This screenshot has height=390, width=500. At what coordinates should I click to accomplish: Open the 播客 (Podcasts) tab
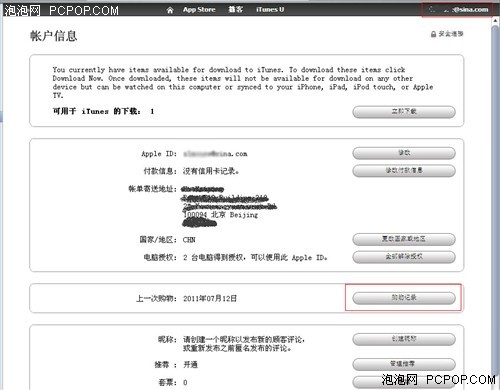pyautogui.click(x=235, y=10)
